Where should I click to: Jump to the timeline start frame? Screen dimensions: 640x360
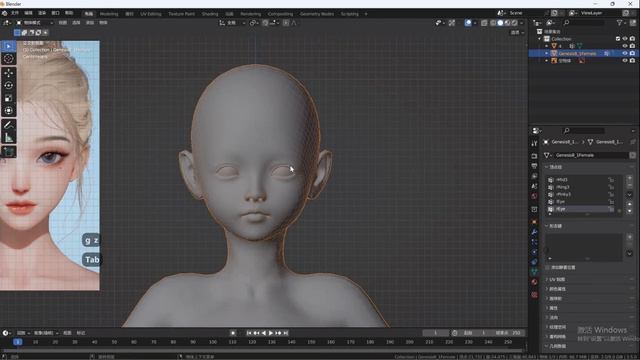pos(249,333)
